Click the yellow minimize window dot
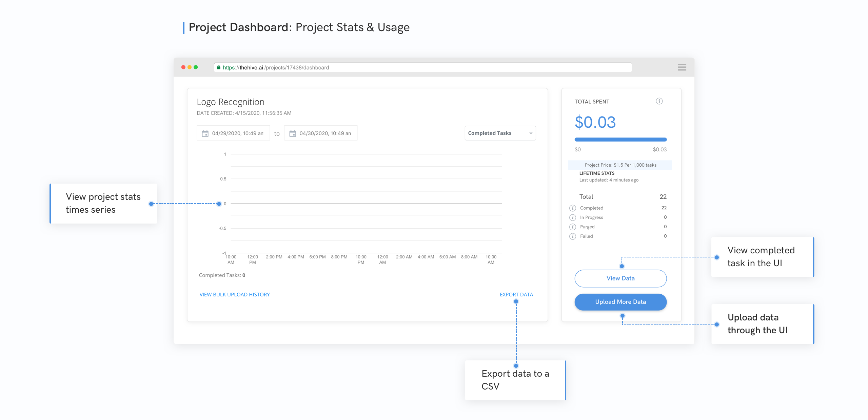868x420 pixels. click(x=190, y=67)
